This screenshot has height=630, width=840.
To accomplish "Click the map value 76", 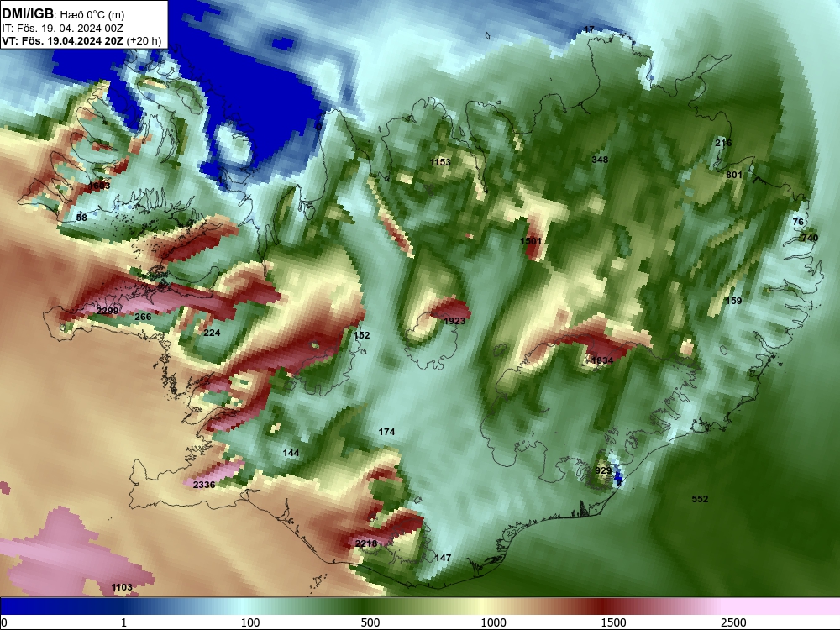I will tap(798, 222).
